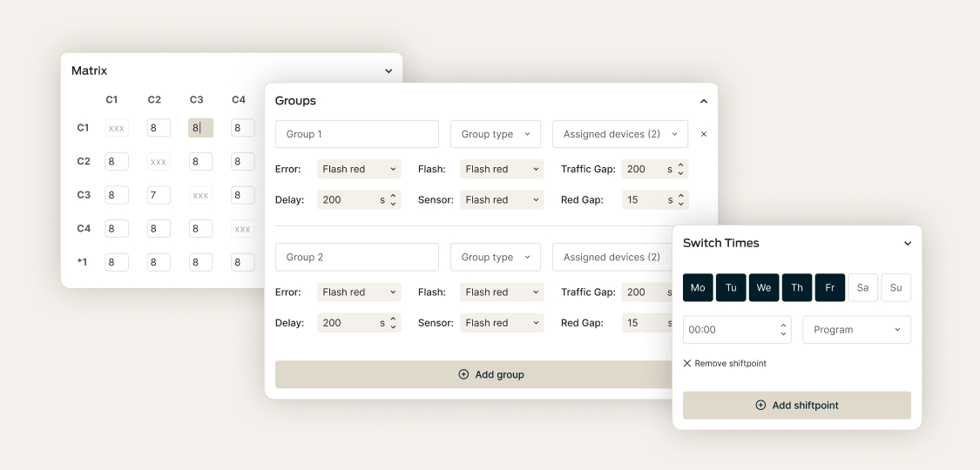Click the plus icon on Add group
This screenshot has height=470, width=980.
pos(463,374)
